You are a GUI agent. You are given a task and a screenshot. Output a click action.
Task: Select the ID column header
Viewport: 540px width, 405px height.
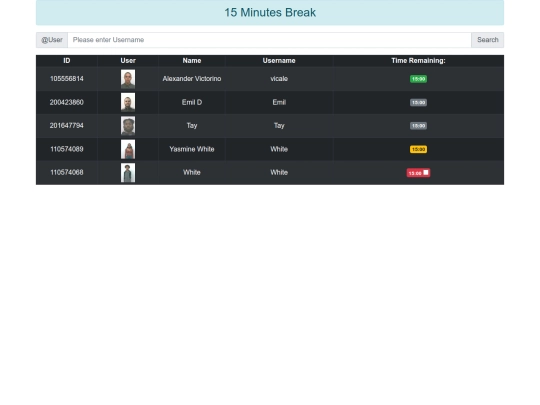click(x=66, y=61)
